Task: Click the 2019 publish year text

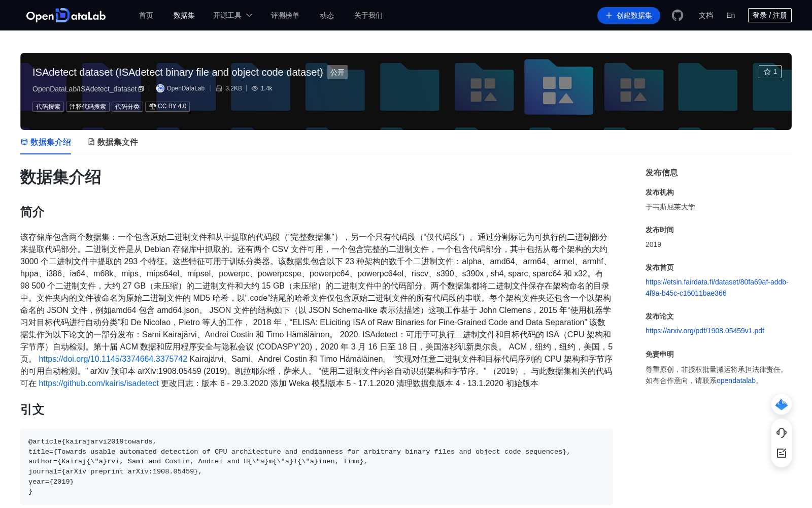Action: click(653, 244)
